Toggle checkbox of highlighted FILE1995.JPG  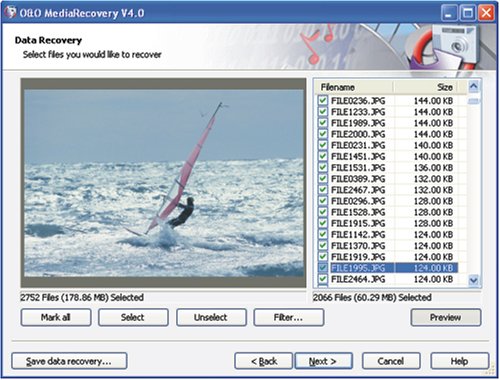(x=322, y=268)
